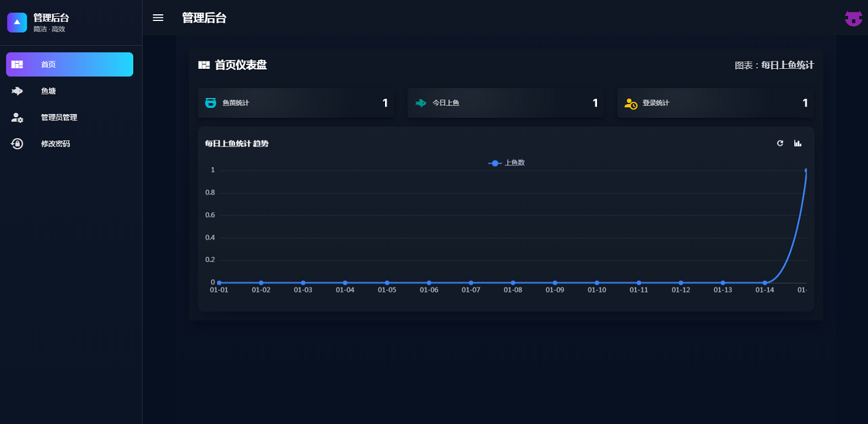Select the 今日上鱼 stat card

[505, 103]
